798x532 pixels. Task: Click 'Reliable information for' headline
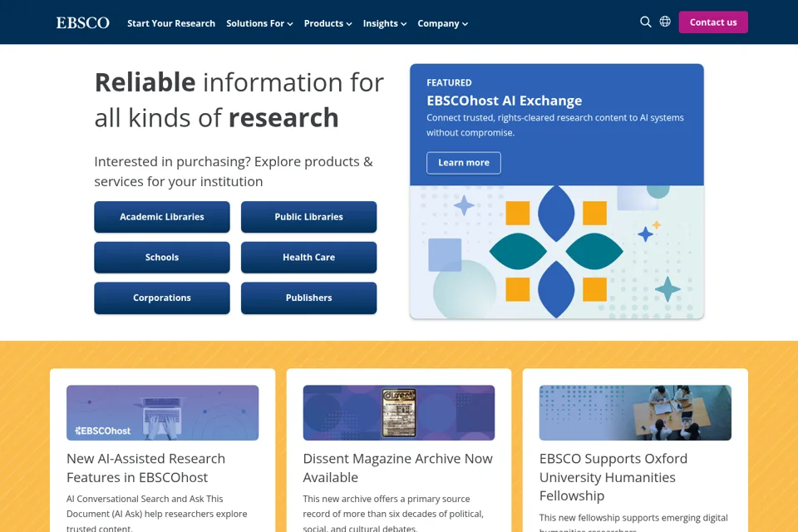coord(239,82)
